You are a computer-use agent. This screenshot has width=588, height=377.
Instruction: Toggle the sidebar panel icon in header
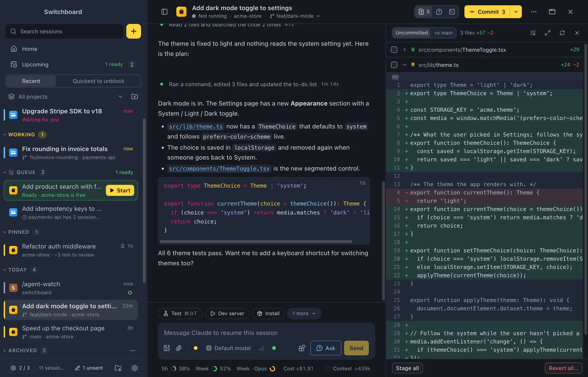pos(164,12)
